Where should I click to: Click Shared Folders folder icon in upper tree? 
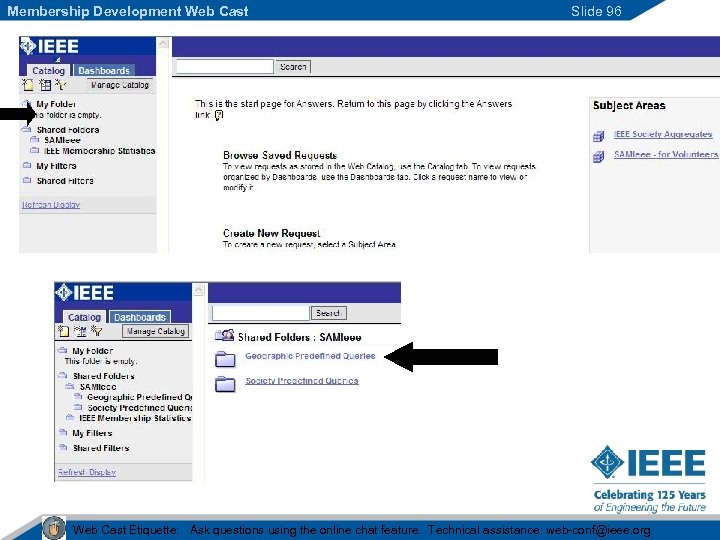[27, 129]
